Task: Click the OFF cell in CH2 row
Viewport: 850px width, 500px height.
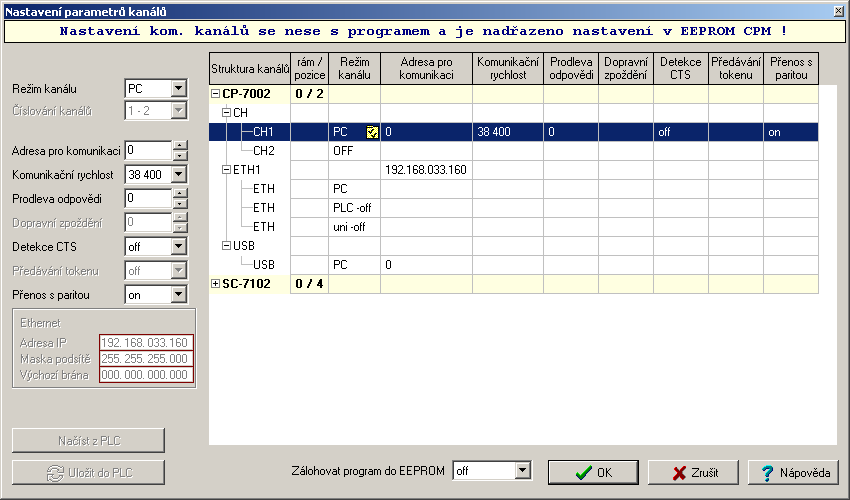Action: [355, 151]
